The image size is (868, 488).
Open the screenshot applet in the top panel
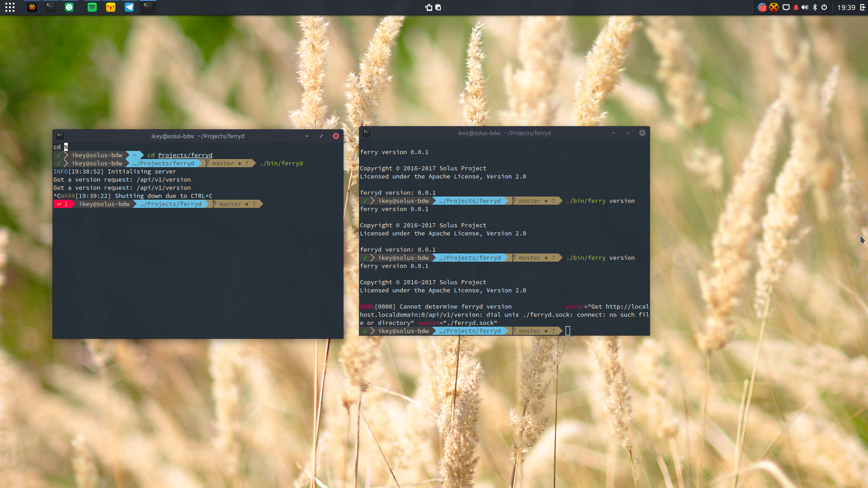coord(429,7)
